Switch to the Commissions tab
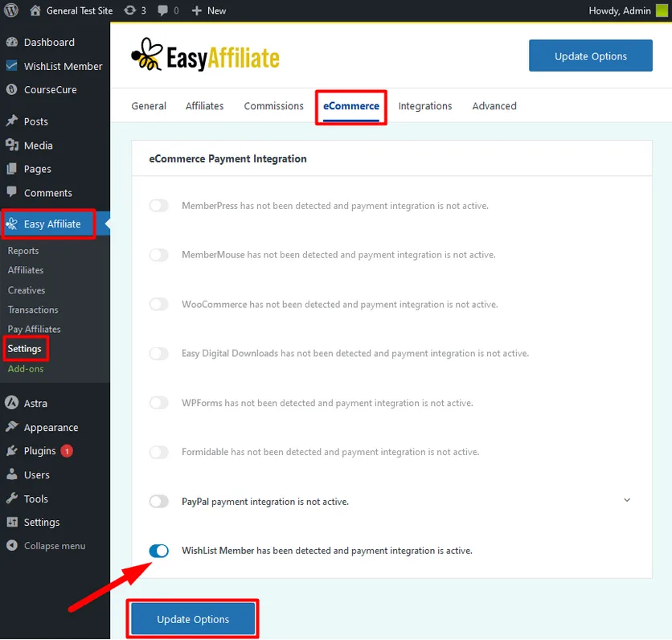This screenshot has width=672, height=640. coord(273,106)
